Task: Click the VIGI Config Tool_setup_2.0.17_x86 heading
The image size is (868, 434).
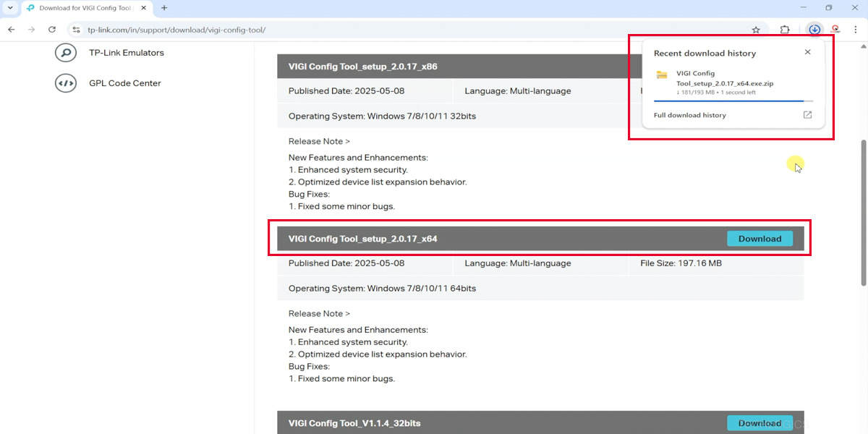Action: tap(362, 67)
